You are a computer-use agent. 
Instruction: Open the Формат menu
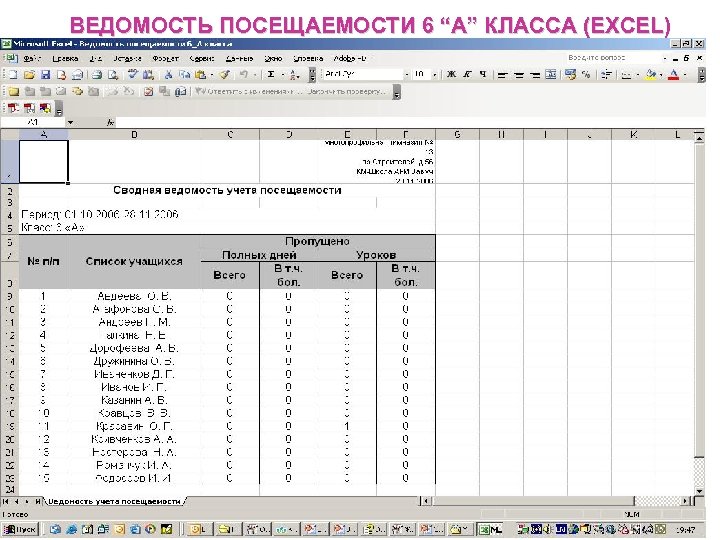click(165, 58)
